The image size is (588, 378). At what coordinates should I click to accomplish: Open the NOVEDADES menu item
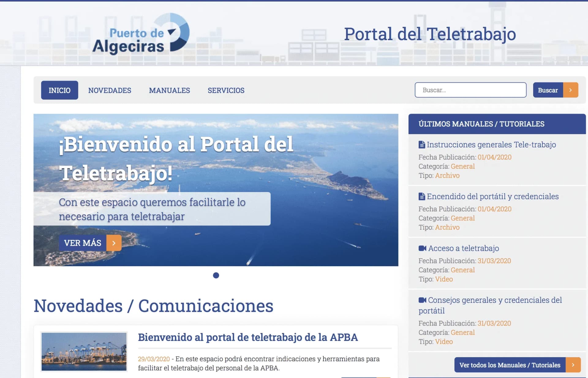(x=110, y=90)
